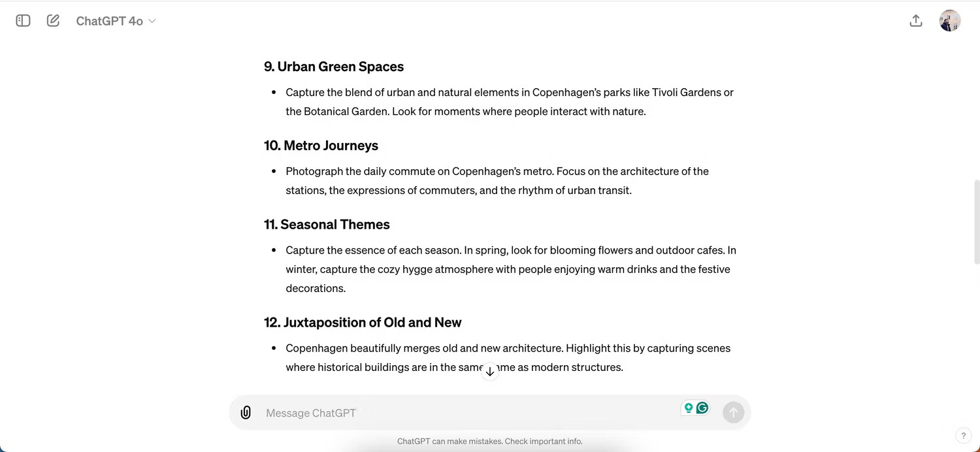980x452 pixels.
Task: Click the share conversation icon
Action: coord(916,21)
